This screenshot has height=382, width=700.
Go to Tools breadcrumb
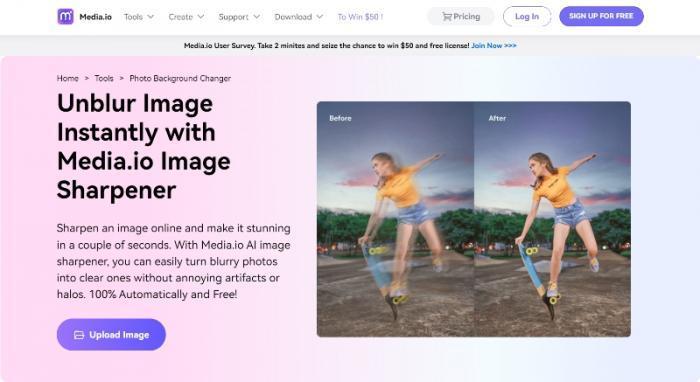click(x=104, y=78)
